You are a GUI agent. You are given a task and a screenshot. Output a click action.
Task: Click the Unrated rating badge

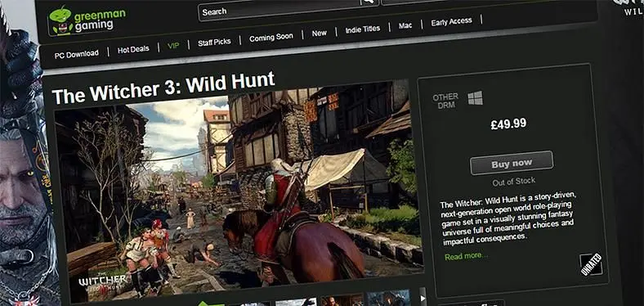coord(591,264)
